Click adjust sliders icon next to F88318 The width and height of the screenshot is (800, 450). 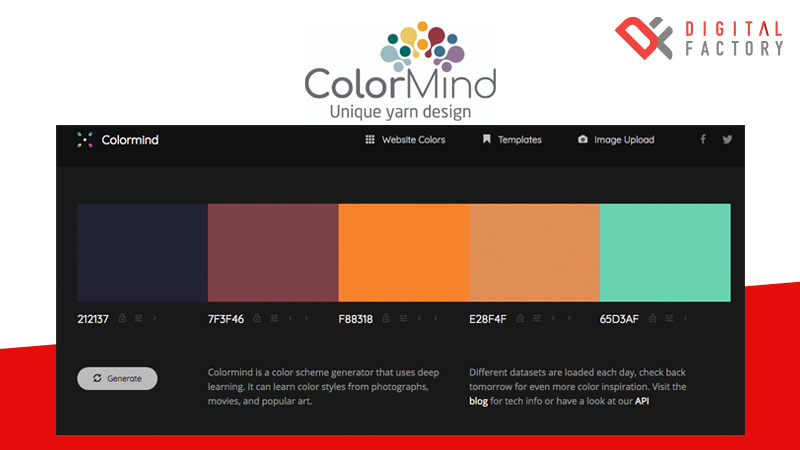coord(404,319)
